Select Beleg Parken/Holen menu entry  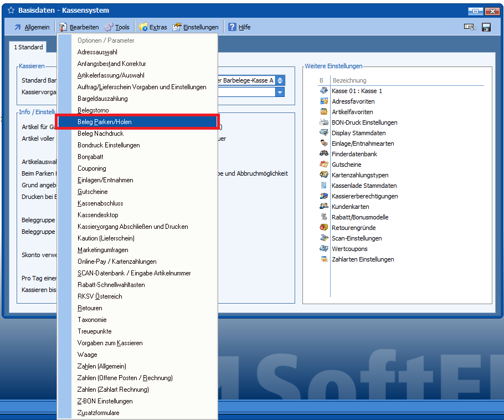105,122
